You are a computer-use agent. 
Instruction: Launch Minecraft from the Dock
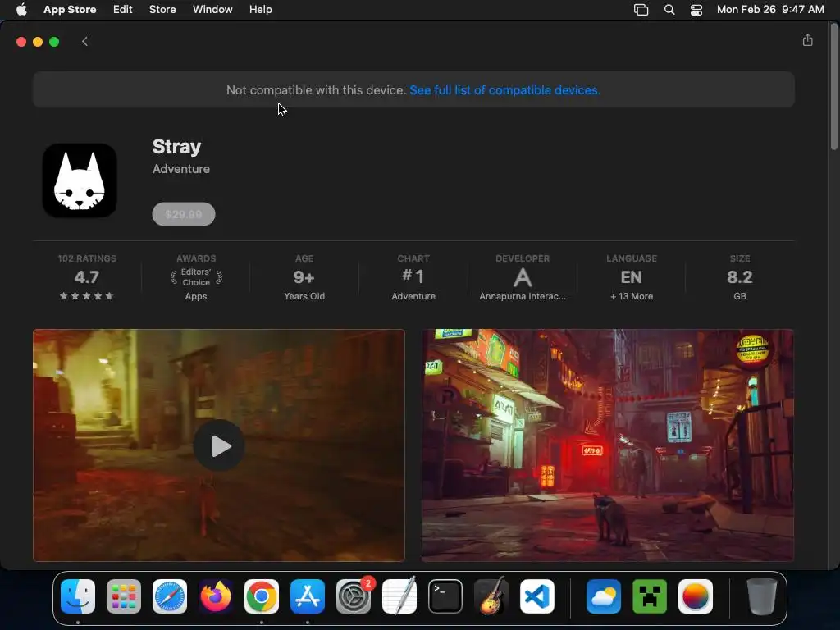pyautogui.click(x=650, y=596)
